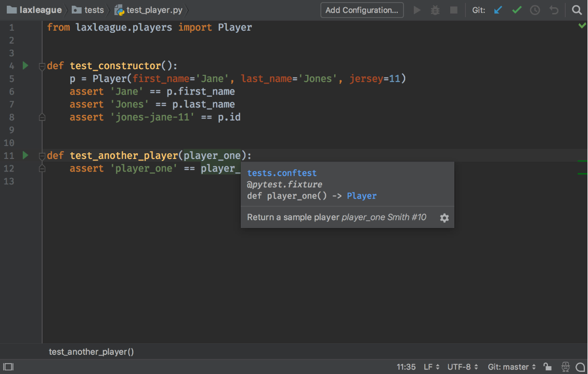588x374 pixels.
Task: Open Search Everywhere with the magnifier icon
Action: pos(577,10)
